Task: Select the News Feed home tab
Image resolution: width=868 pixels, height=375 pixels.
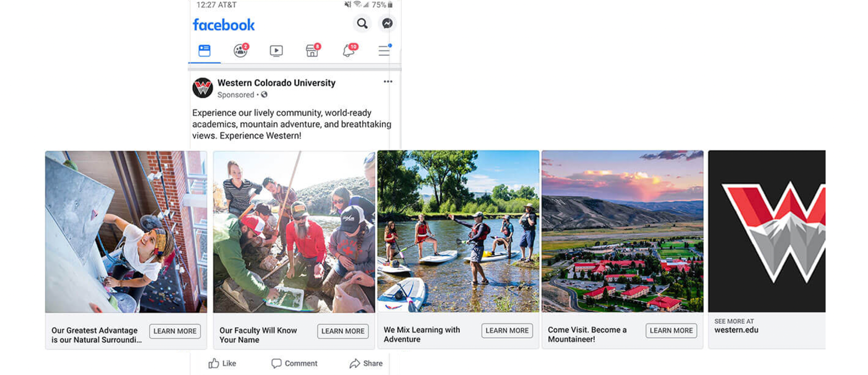Action: coord(204,50)
